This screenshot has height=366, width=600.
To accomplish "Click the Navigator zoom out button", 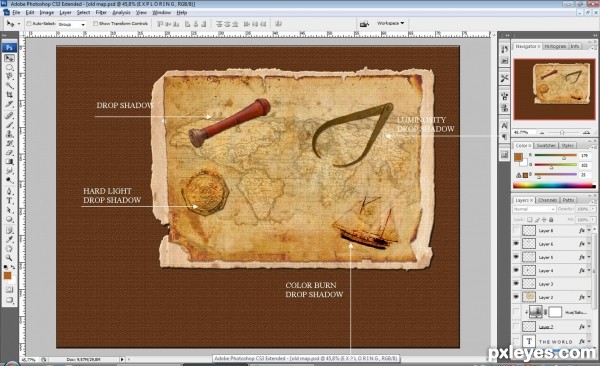I will click(x=542, y=132).
